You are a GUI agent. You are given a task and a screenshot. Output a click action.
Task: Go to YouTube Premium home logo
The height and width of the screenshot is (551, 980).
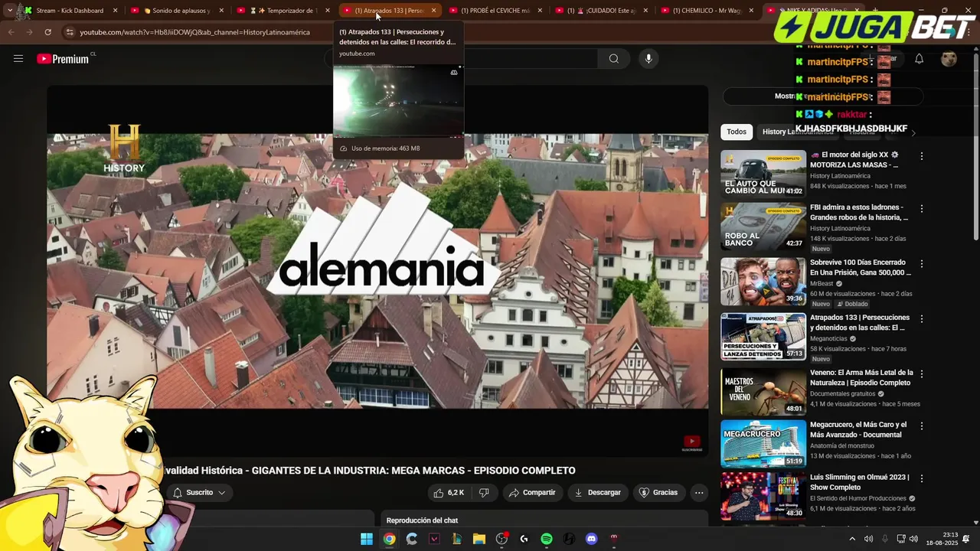point(63,59)
